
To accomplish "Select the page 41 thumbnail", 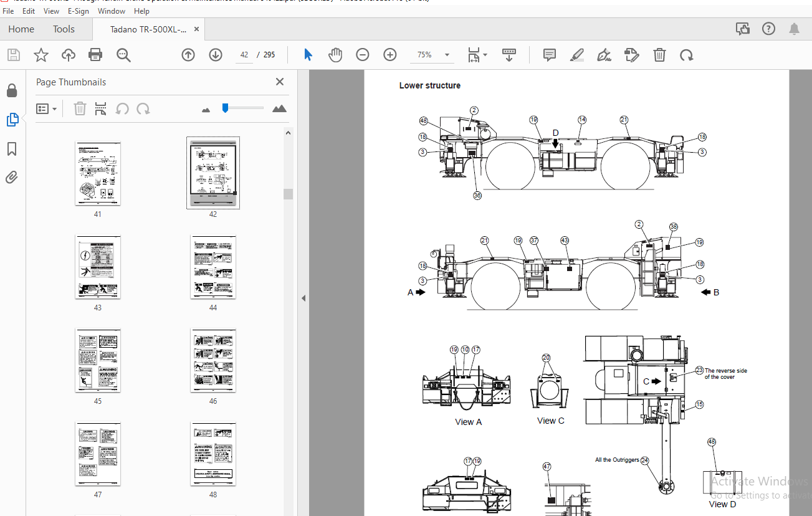I will coord(98,174).
